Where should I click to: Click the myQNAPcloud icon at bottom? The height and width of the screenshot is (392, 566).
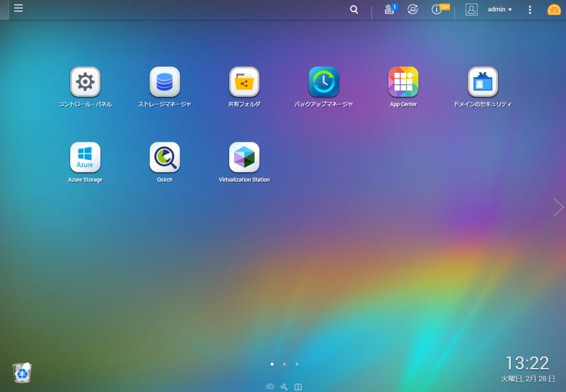[270, 386]
